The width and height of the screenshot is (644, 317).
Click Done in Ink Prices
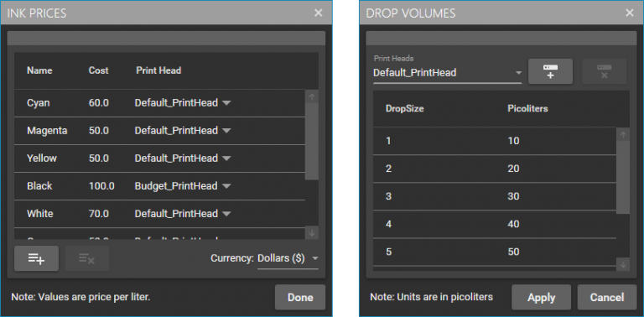(x=300, y=297)
